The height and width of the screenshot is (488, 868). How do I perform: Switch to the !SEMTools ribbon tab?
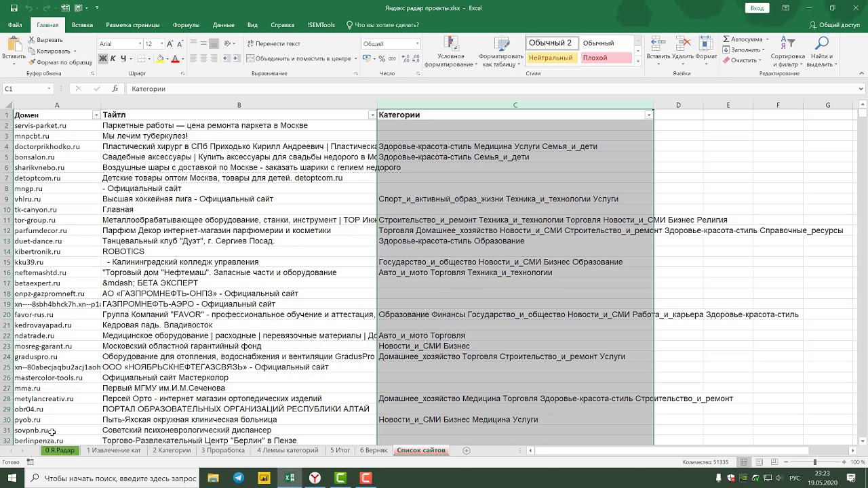coord(321,25)
